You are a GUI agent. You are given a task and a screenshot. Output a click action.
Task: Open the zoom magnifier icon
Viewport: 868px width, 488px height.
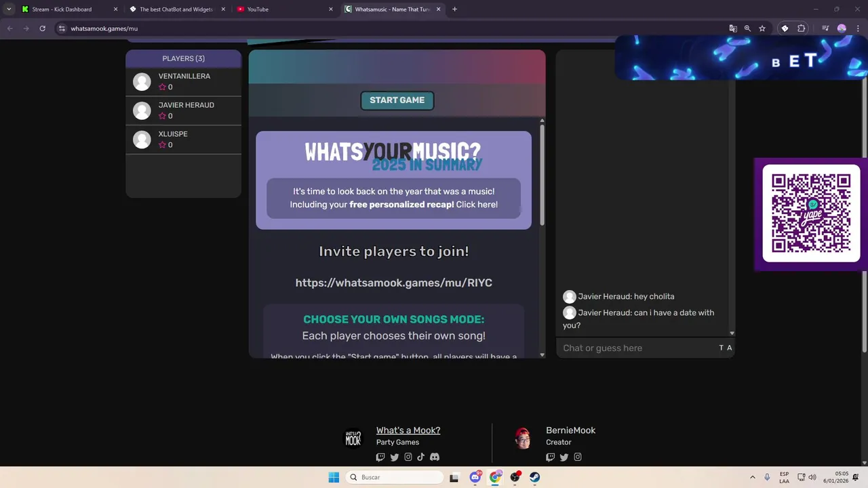pyautogui.click(x=747, y=28)
